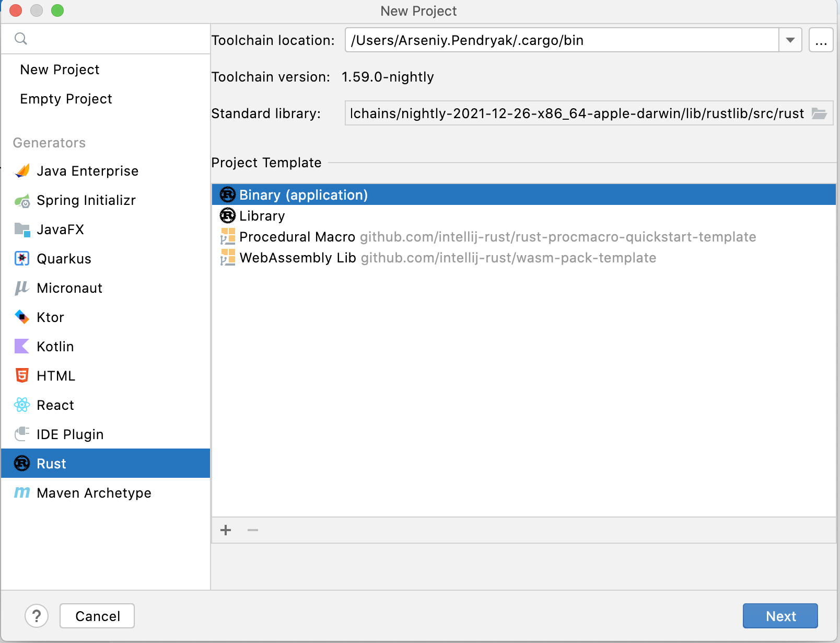Focus the generator search field
This screenshot has width=840, height=643.
pos(106,39)
